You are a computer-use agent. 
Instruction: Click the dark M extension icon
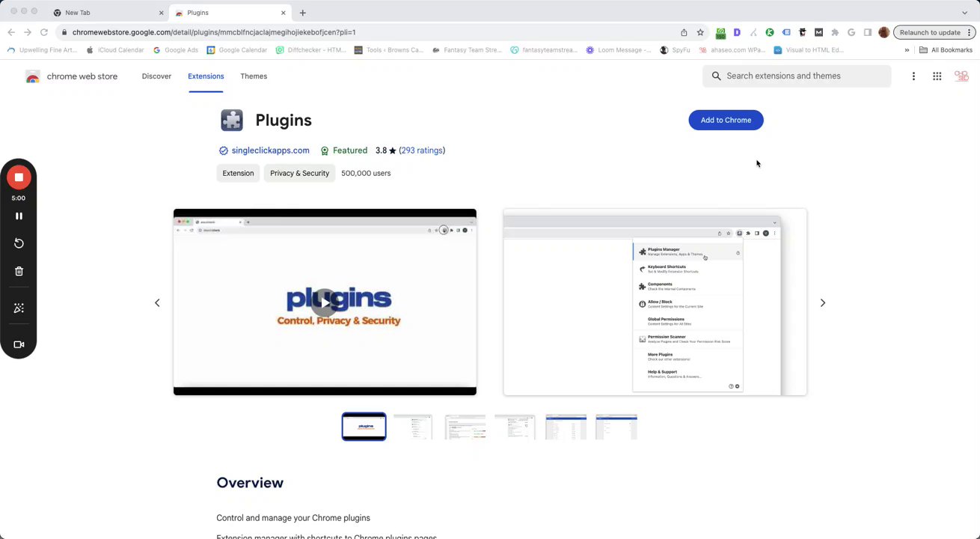pyautogui.click(x=818, y=32)
